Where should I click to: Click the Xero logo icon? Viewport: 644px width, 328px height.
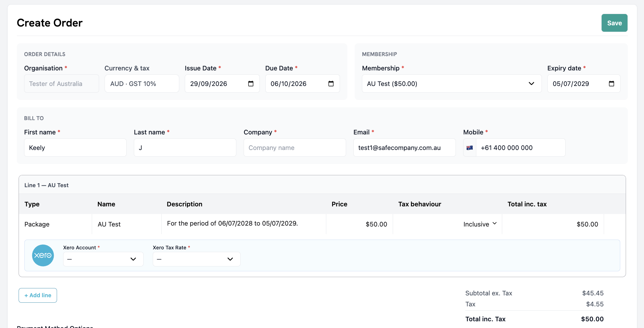[43, 255]
